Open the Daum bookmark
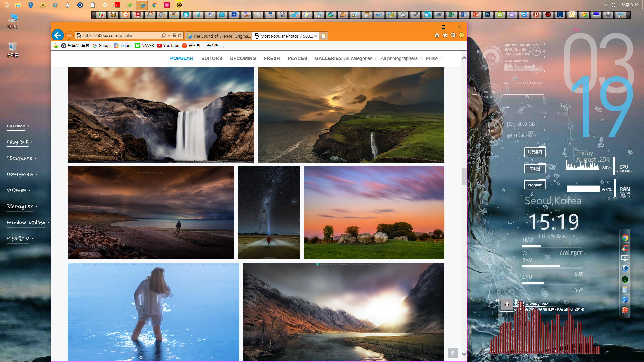The image size is (644, 362). pyautogui.click(x=123, y=46)
